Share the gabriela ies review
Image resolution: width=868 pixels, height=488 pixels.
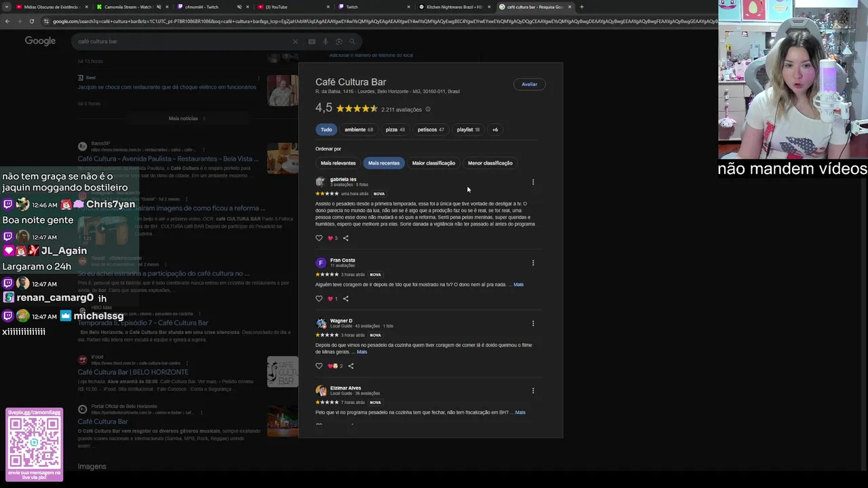346,238
